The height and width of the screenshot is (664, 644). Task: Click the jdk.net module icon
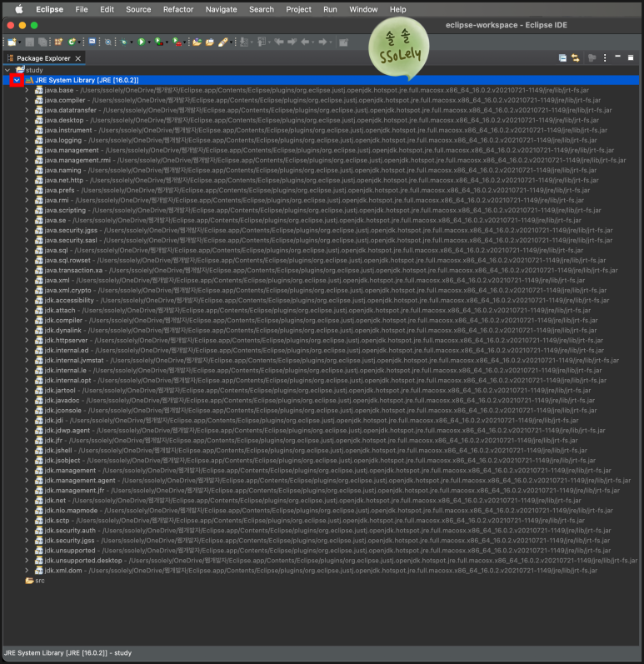(x=39, y=501)
